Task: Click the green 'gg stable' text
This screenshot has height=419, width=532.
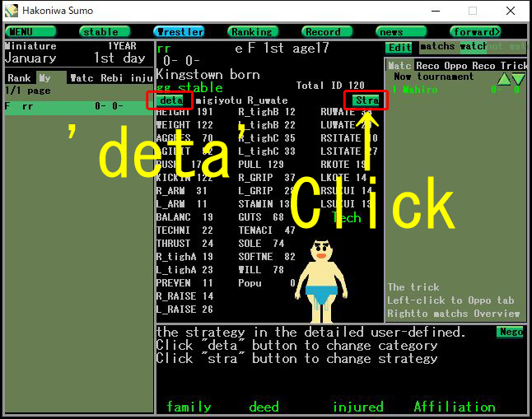Action: (189, 87)
